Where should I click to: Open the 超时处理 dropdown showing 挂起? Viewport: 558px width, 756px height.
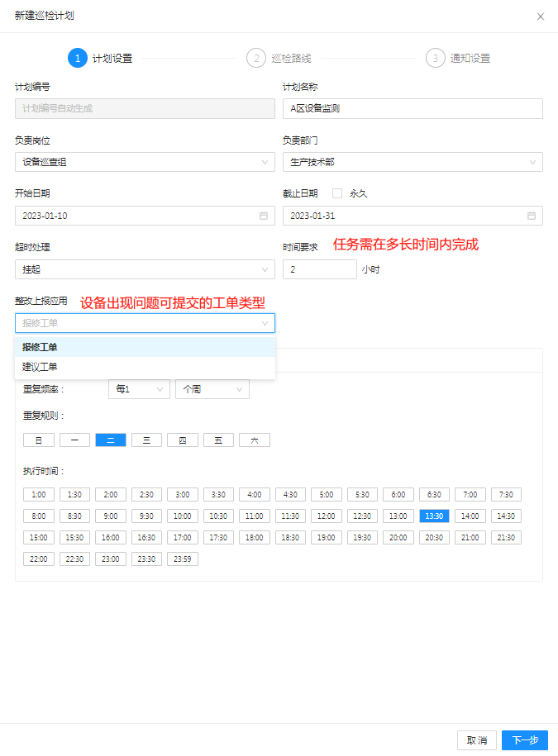[145, 269]
